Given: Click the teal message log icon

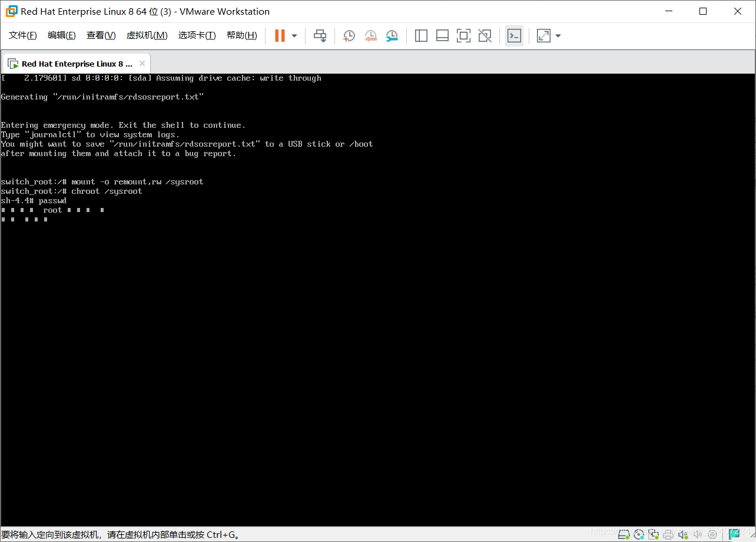Looking at the screenshot, I should click(734, 534).
